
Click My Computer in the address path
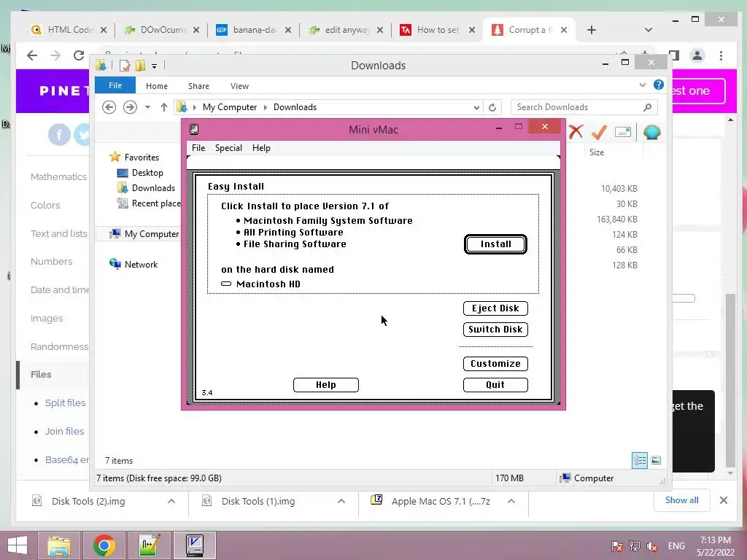[230, 107]
